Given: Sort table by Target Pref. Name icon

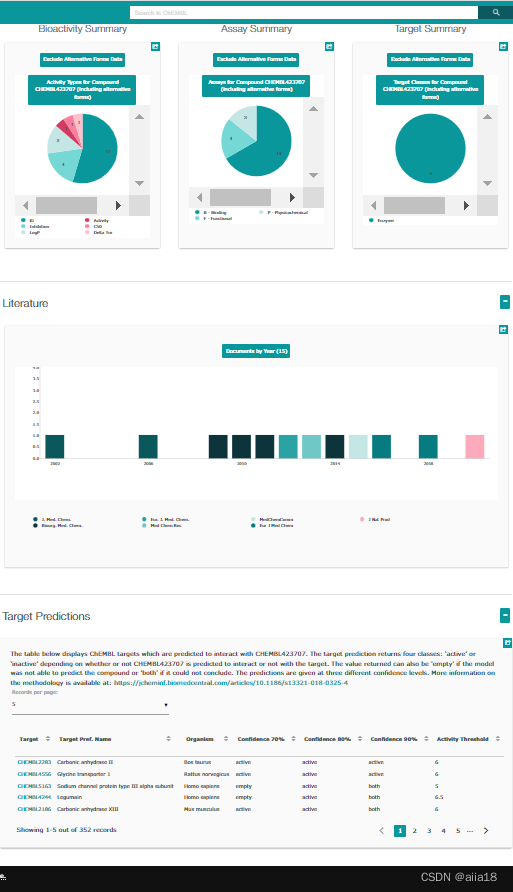Looking at the screenshot, I should click(x=168, y=739).
